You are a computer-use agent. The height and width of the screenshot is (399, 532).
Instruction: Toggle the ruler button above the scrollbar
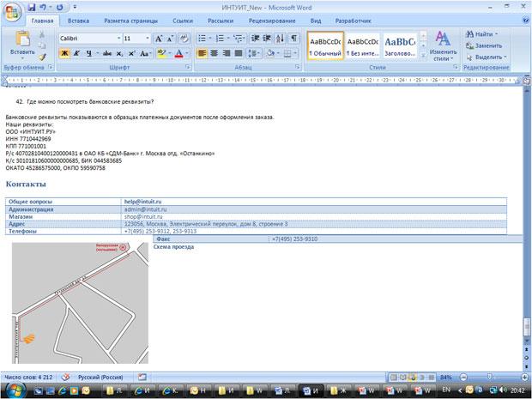[527, 81]
